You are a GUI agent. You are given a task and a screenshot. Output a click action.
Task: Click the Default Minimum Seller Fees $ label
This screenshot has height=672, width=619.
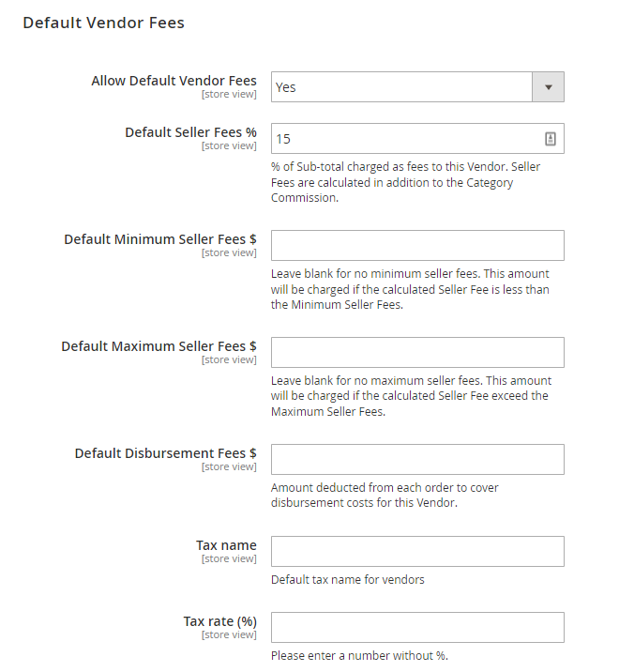pyautogui.click(x=160, y=239)
